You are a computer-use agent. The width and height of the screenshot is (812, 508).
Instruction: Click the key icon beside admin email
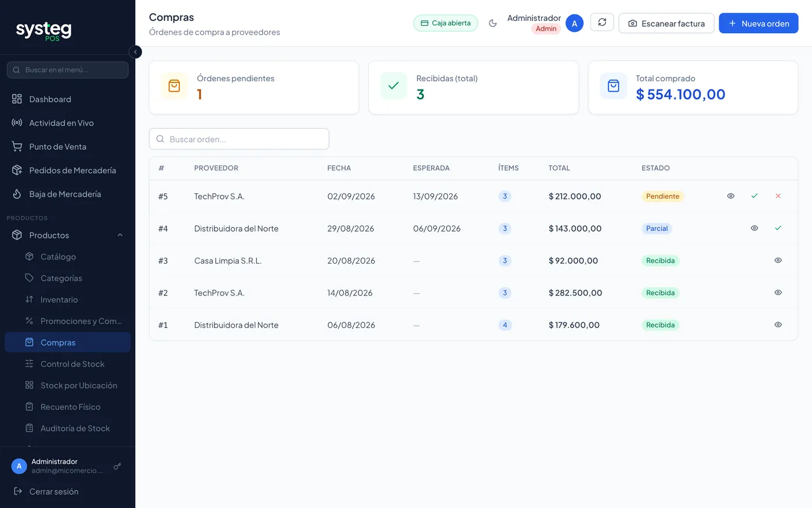(117, 466)
